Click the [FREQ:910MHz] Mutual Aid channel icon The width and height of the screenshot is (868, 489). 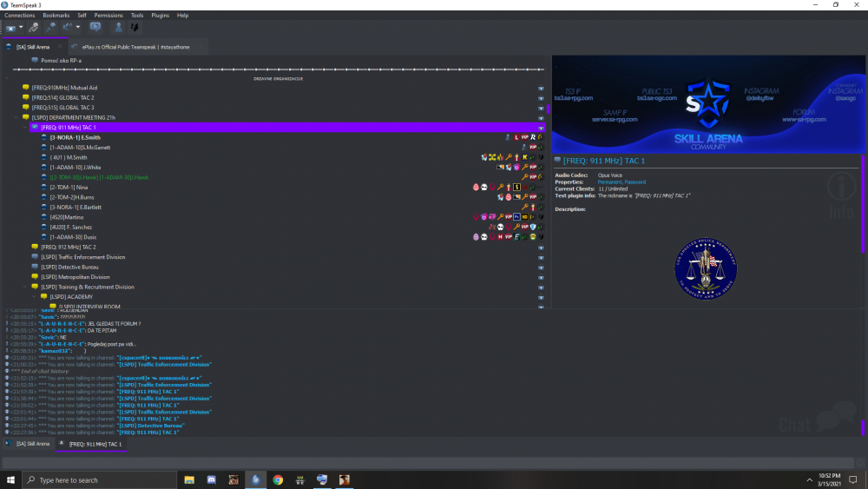click(26, 88)
